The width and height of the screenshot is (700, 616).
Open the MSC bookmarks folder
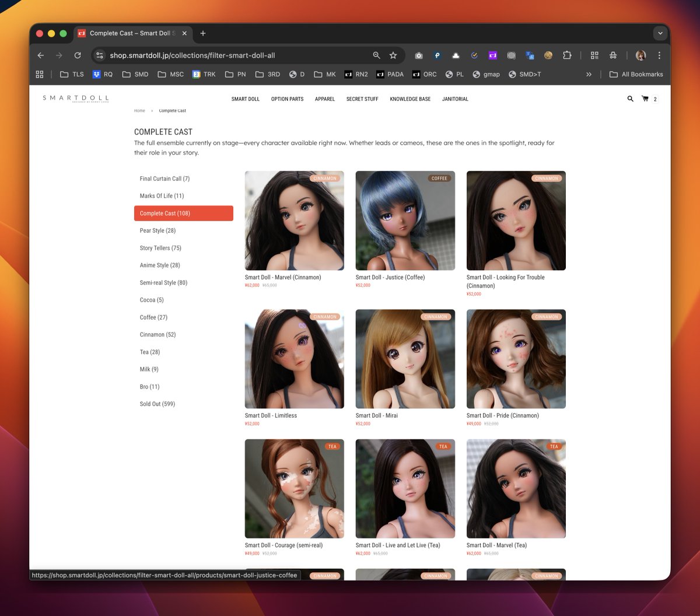pos(171,74)
